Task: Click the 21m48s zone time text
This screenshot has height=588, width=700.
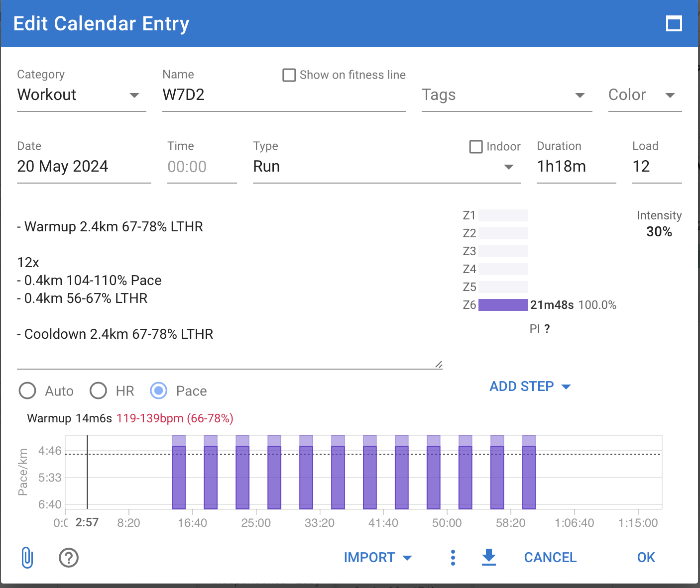Action: click(552, 305)
